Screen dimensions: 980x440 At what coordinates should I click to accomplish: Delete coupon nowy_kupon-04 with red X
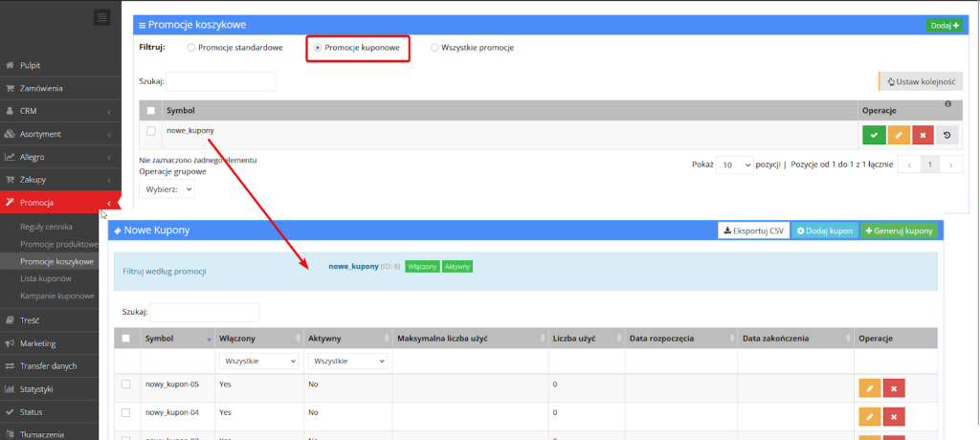pyautogui.click(x=894, y=416)
